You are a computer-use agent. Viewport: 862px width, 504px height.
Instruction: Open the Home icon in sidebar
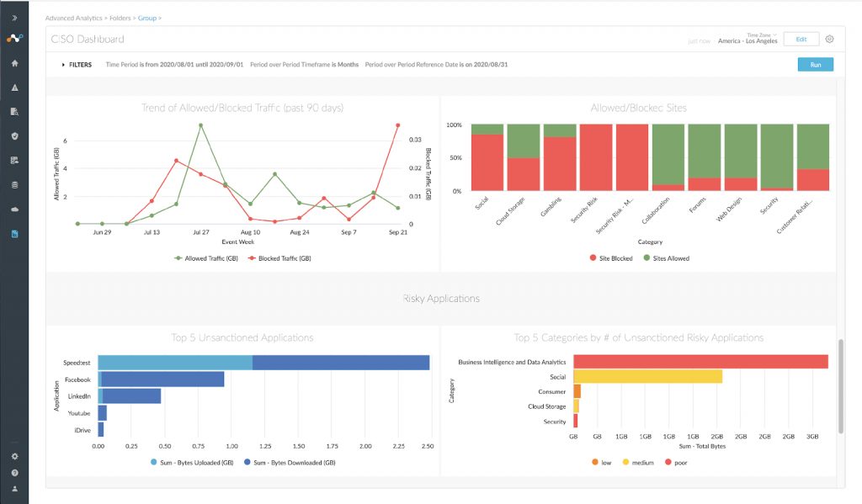pyautogui.click(x=15, y=63)
